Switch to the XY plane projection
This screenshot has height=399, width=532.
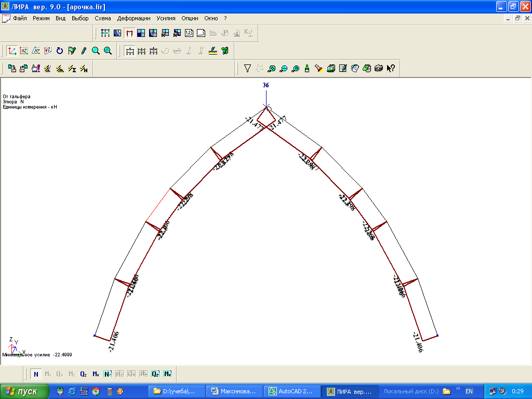[36, 51]
